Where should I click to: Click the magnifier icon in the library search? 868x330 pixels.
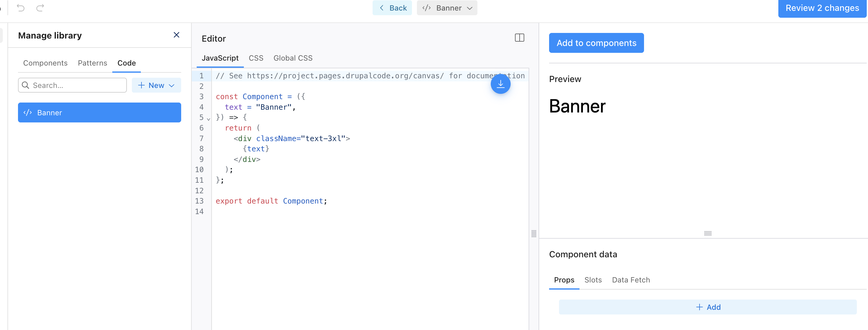point(26,85)
